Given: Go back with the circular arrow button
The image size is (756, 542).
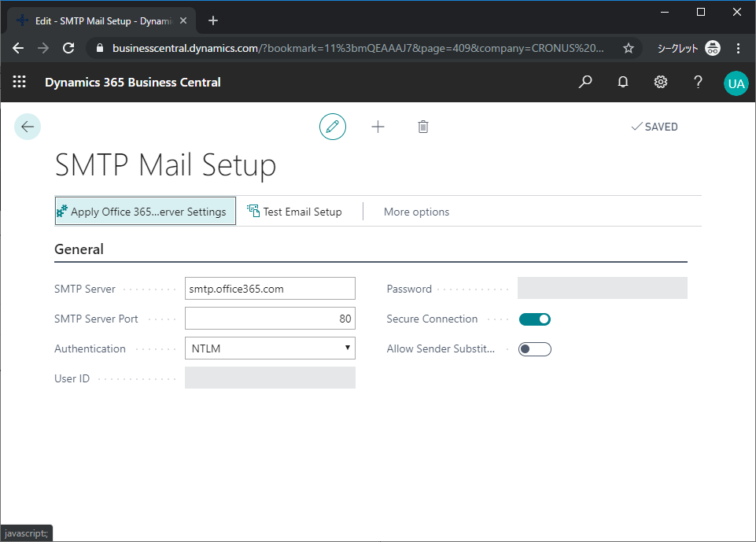Looking at the screenshot, I should [28, 127].
